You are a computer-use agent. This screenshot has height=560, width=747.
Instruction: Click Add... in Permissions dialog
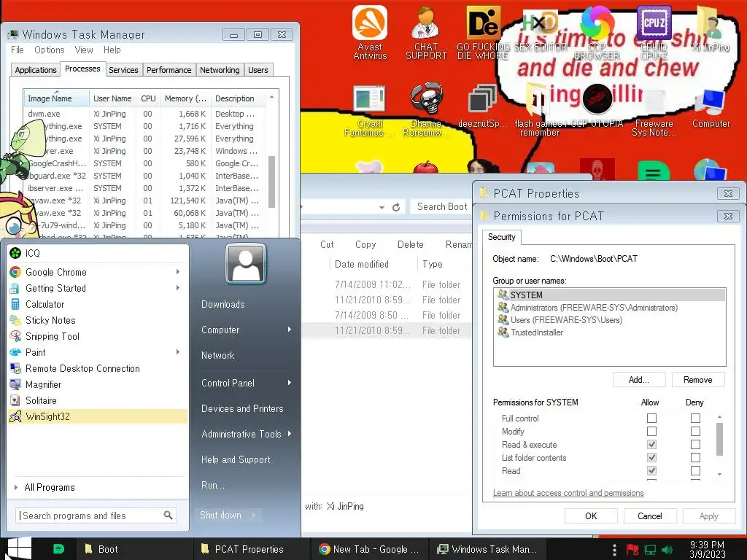click(x=638, y=379)
